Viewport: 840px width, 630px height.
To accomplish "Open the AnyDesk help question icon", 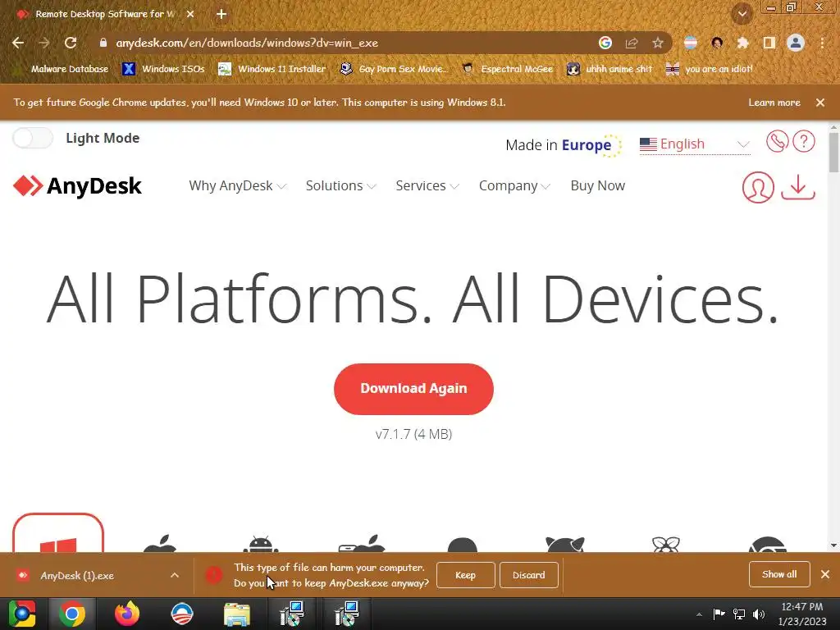I will [804, 141].
